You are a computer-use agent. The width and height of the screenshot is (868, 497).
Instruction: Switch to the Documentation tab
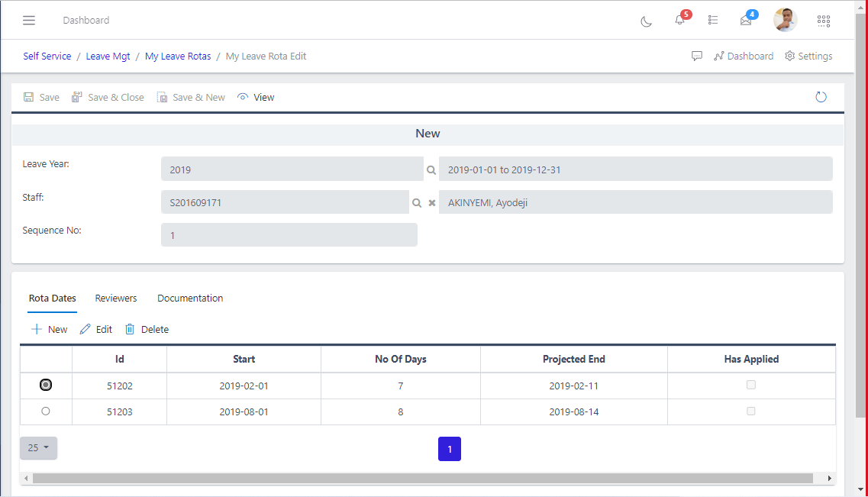[x=190, y=299]
